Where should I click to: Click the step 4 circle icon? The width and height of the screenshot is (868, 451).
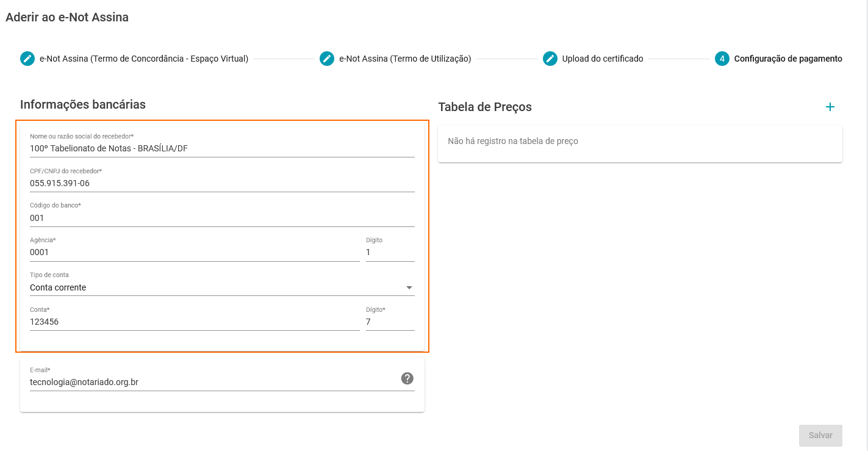tap(722, 59)
